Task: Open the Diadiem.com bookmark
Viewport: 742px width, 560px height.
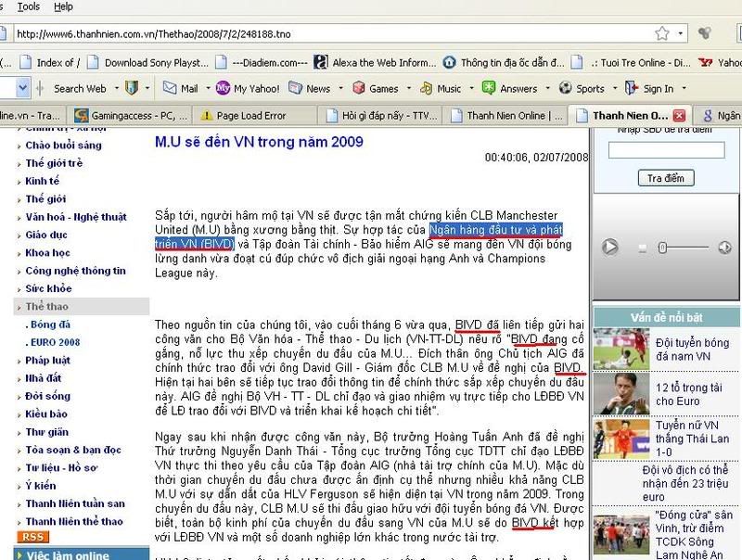Action: (x=262, y=62)
